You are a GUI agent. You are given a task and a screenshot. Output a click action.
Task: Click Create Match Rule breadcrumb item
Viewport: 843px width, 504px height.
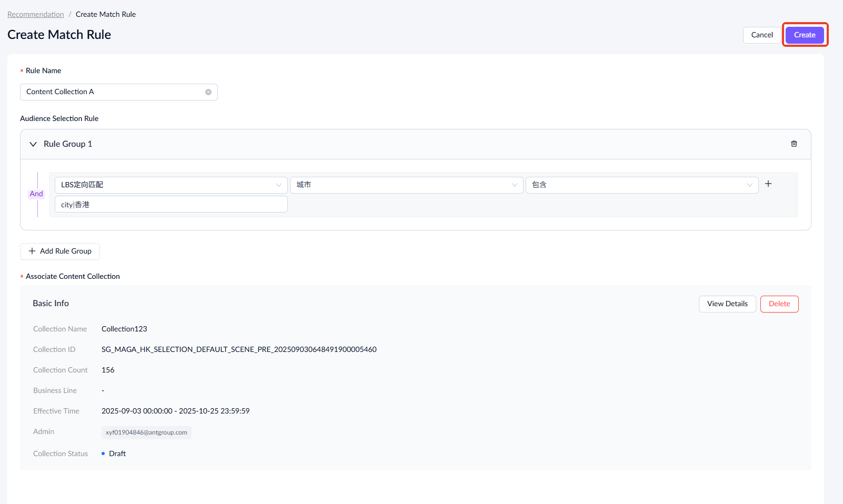105,15
